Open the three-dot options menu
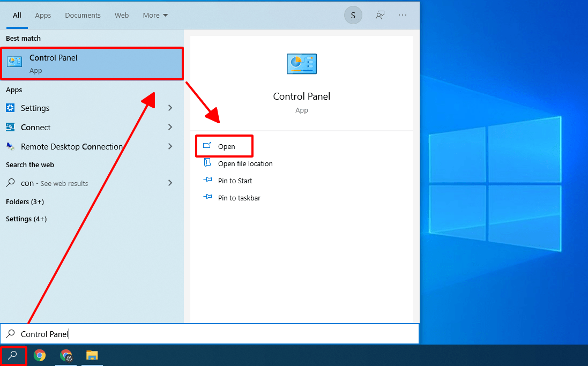The image size is (588, 366). click(x=403, y=16)
